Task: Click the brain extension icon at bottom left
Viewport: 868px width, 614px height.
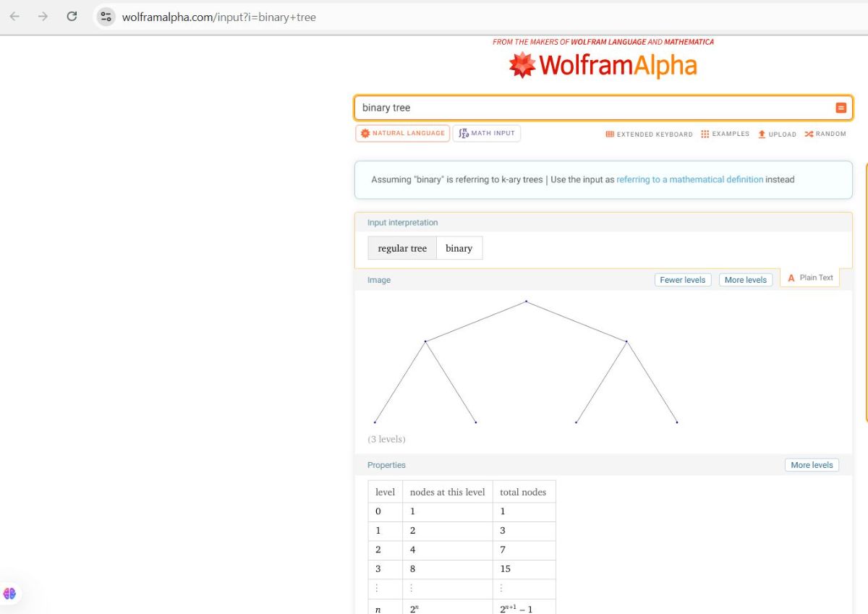Action: tap(9, 594)
